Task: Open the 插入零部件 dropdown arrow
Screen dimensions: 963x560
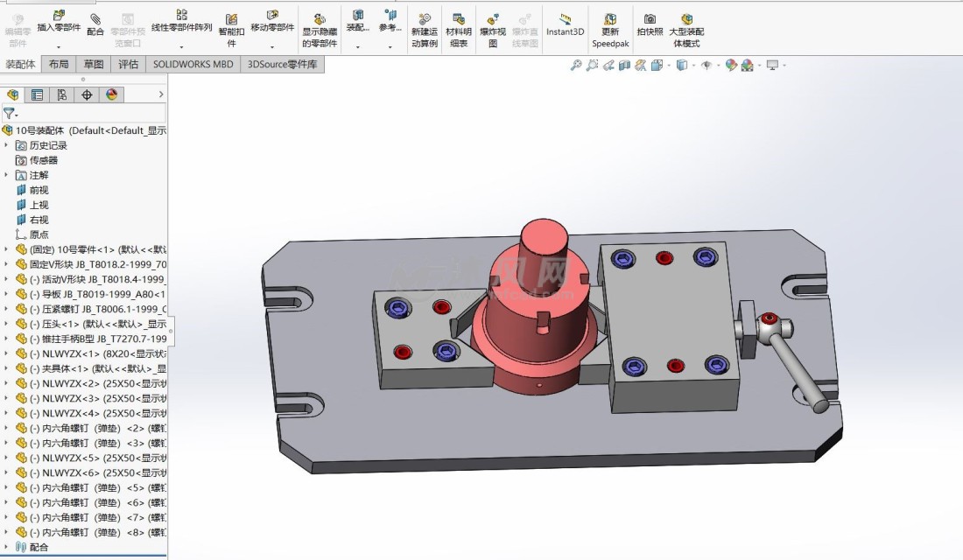Action: [x=59, y=46]
